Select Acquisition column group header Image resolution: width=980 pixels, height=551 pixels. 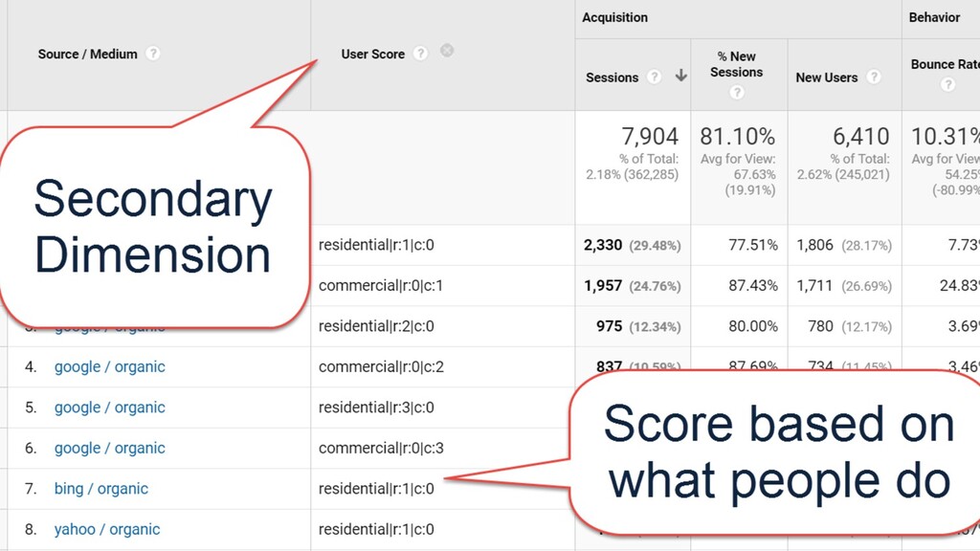click(x=615, y=17)
